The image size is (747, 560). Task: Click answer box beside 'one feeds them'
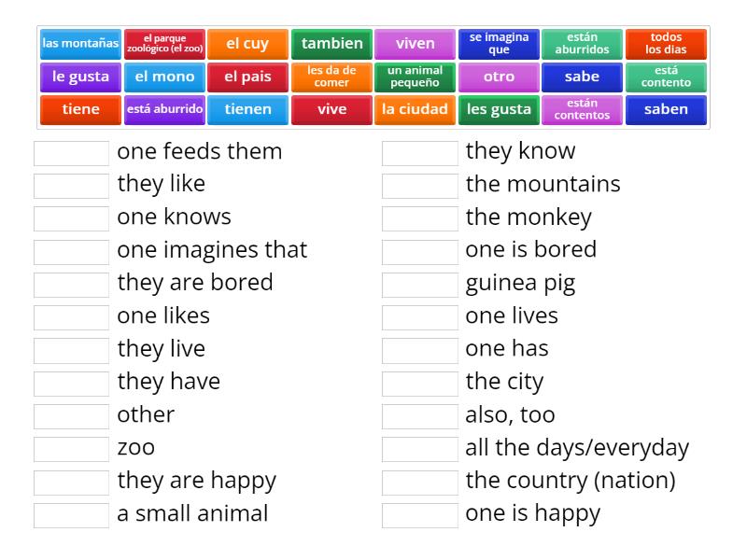[72, 152]
